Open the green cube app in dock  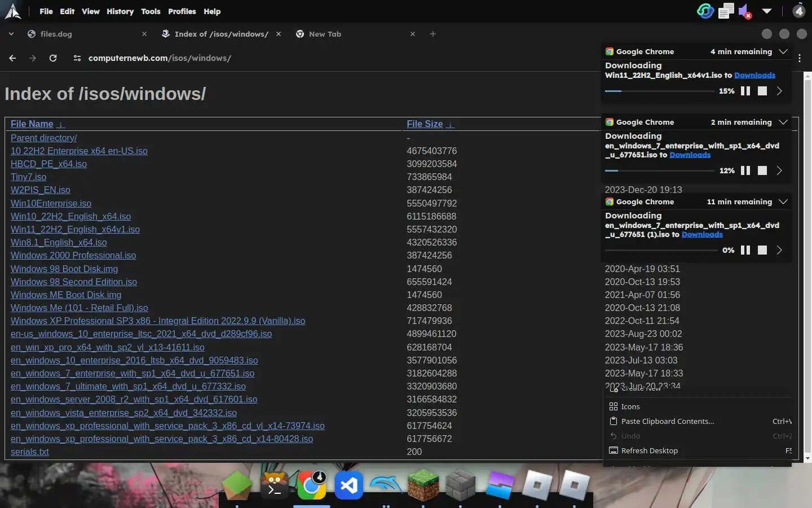click(237, 485)
